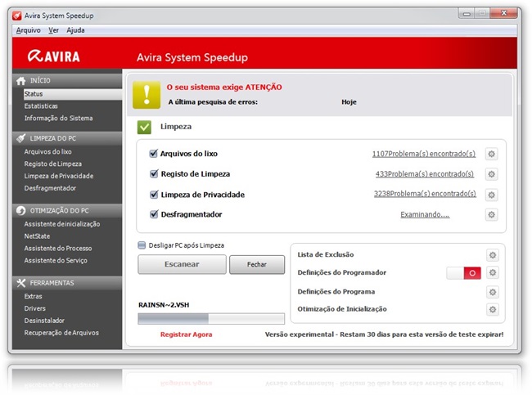Click the INÍCIO home icon
Viewport: 532px width, 395px height.
[21, 81]
